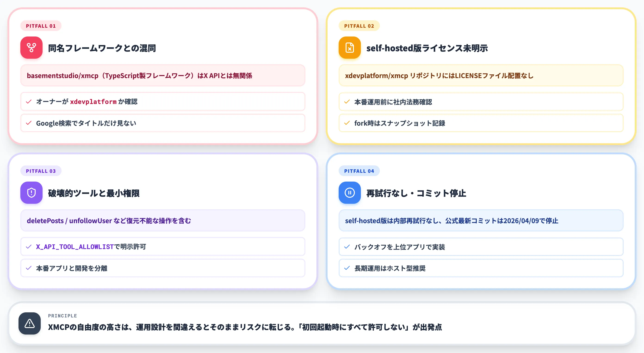
Task: Click 長期運用はホスト型推奨 row text
Action: tap(390, 268)
